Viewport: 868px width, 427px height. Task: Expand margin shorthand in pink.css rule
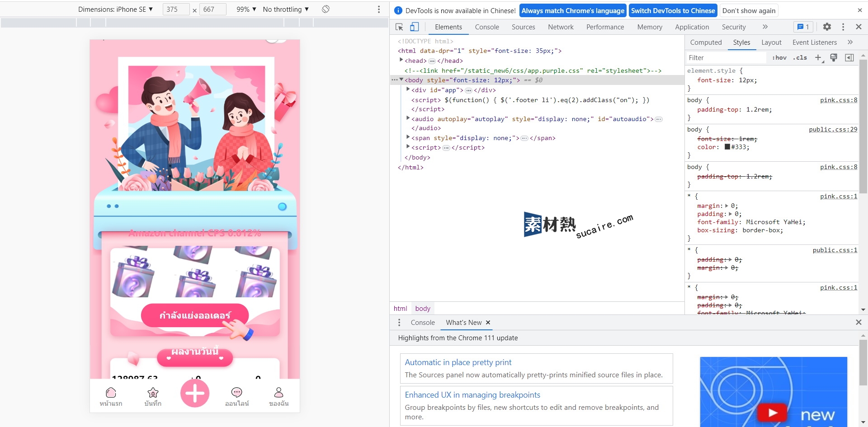[x=727, y=206]
